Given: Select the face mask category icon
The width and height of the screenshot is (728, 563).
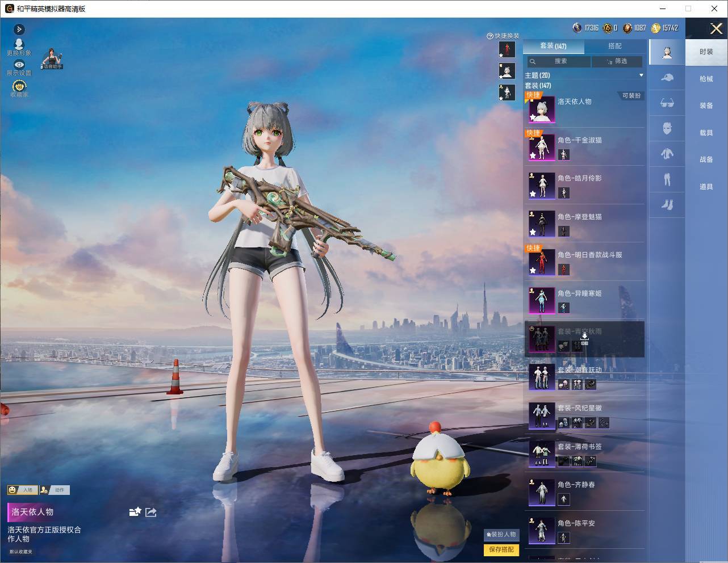Looking at the screenshot, I should [x=667, y=128].
